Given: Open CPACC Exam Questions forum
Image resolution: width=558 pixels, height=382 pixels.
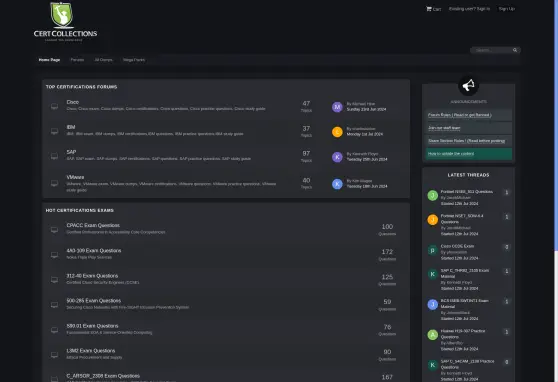Looking at the screenshot, I should [x=93, y=225].
